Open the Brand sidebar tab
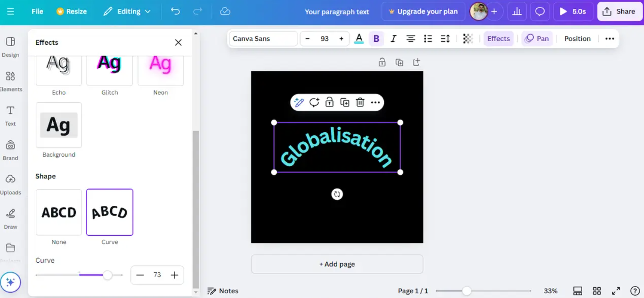Screen dimensions: 644x298 tap(10, 151)
